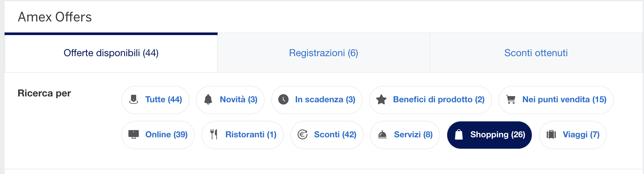Click the suitcase icon for Viaggi
Screen dimensions: 644x174
[x=551, y=134]
